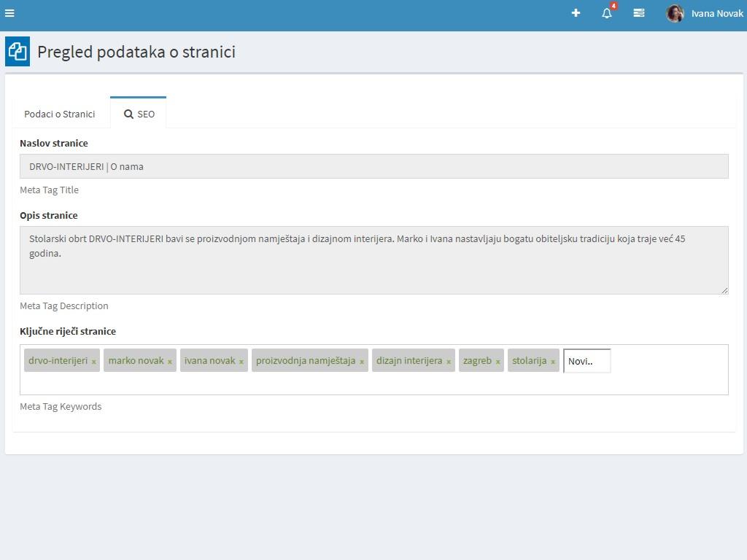Focus the new keyword input box
Viewport: 747px width, 560px height.
(587, 361)
